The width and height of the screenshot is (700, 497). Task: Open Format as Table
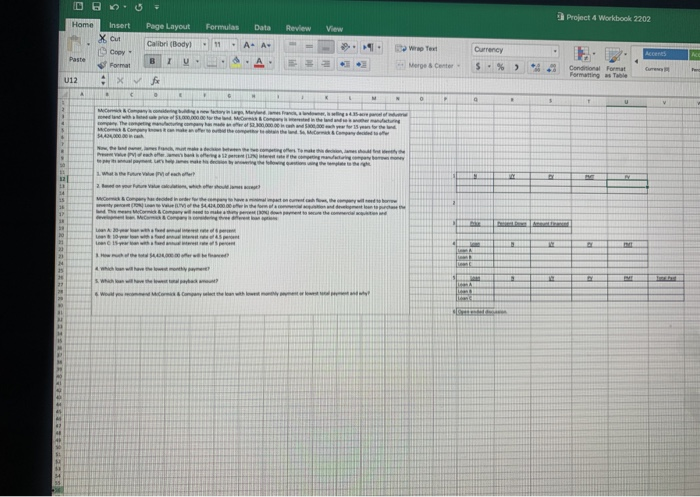tap(616, 63)
